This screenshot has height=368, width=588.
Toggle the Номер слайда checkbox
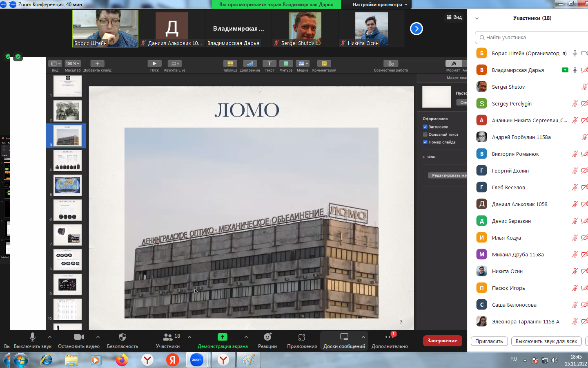pyautogui.click(x=425, y=142)
